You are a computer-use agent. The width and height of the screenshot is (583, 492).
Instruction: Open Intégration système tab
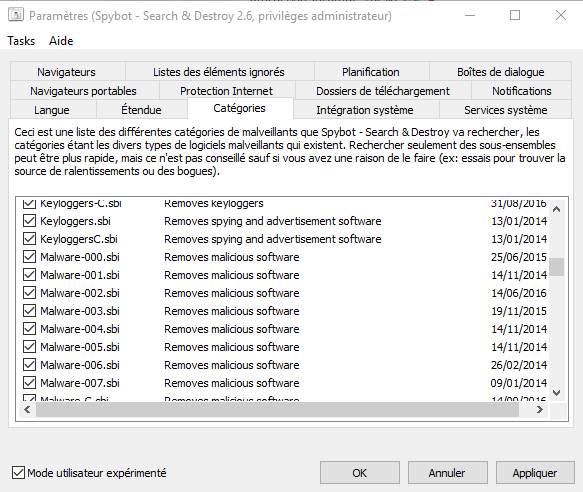click(365, 110)
